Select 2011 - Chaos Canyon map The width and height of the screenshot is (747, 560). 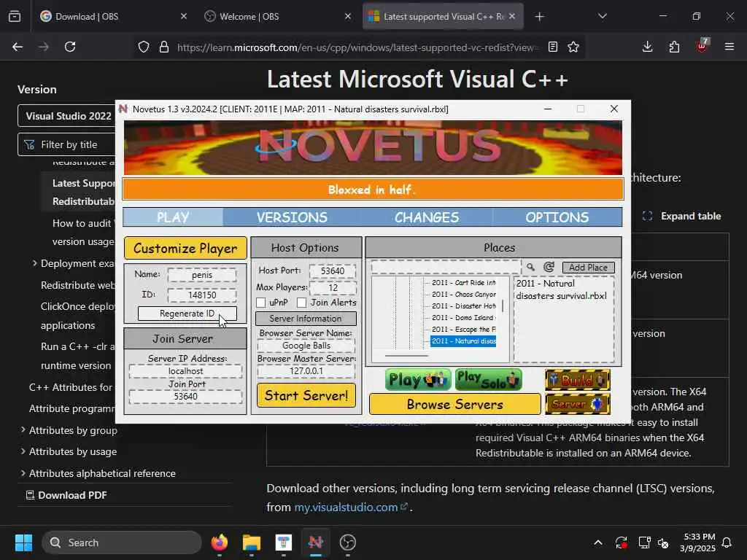coord(463,295)
